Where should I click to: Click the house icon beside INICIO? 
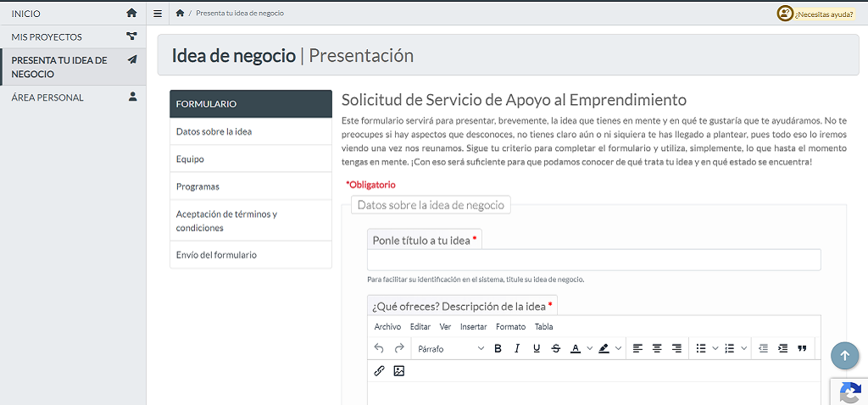click(x=131, y=13)
